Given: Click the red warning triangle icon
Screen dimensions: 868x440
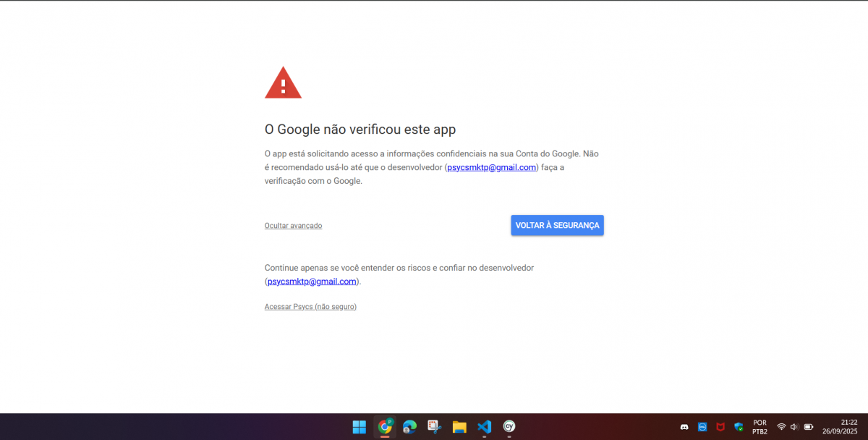Looking at the screenshot, I should click(x=283, y=84).
